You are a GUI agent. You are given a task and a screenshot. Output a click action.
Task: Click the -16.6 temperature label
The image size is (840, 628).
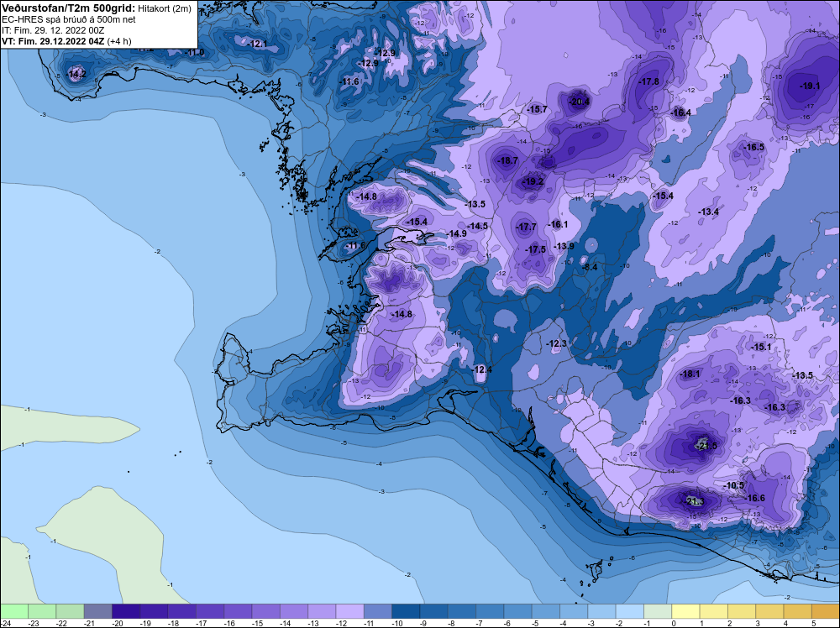[754, 498]
